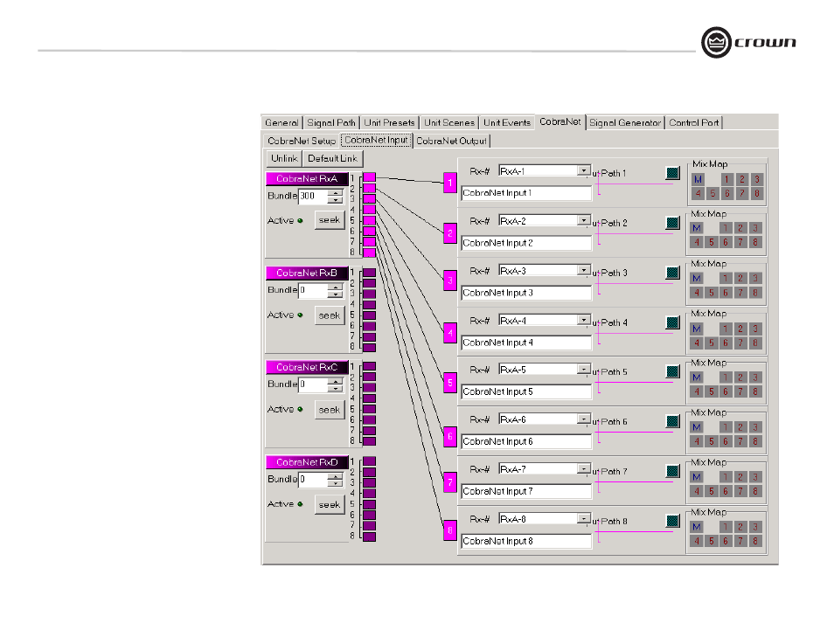Open the Signal Path tab
The image size is (834, 644).
330,123
